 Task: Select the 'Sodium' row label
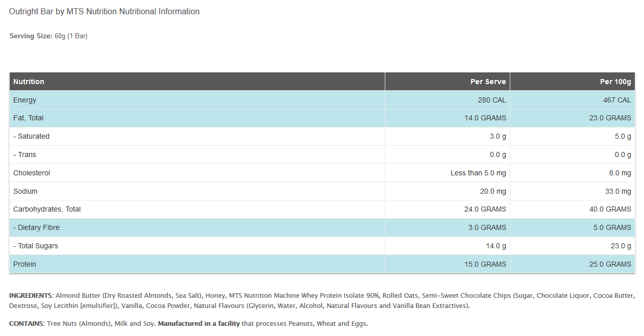pos(25,191)
